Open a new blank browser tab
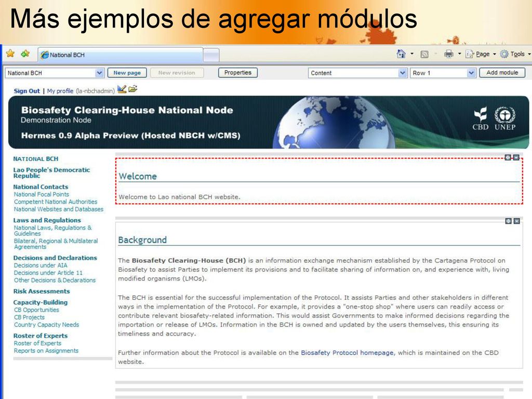 (x=211, y=55)
